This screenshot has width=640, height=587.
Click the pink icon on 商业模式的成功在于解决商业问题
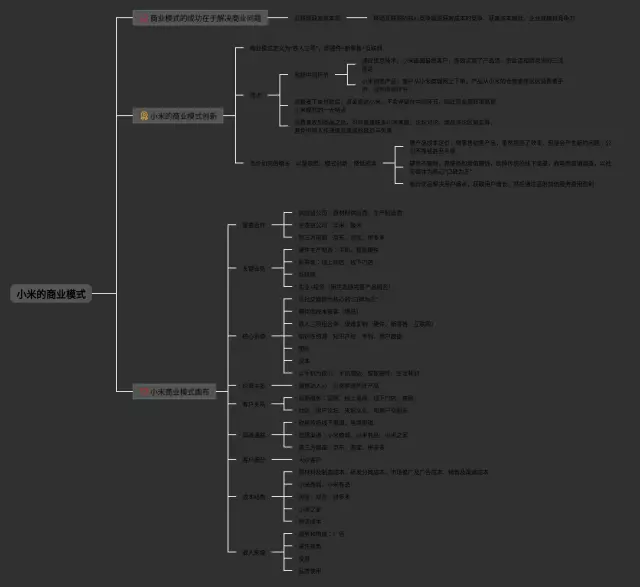144,18
